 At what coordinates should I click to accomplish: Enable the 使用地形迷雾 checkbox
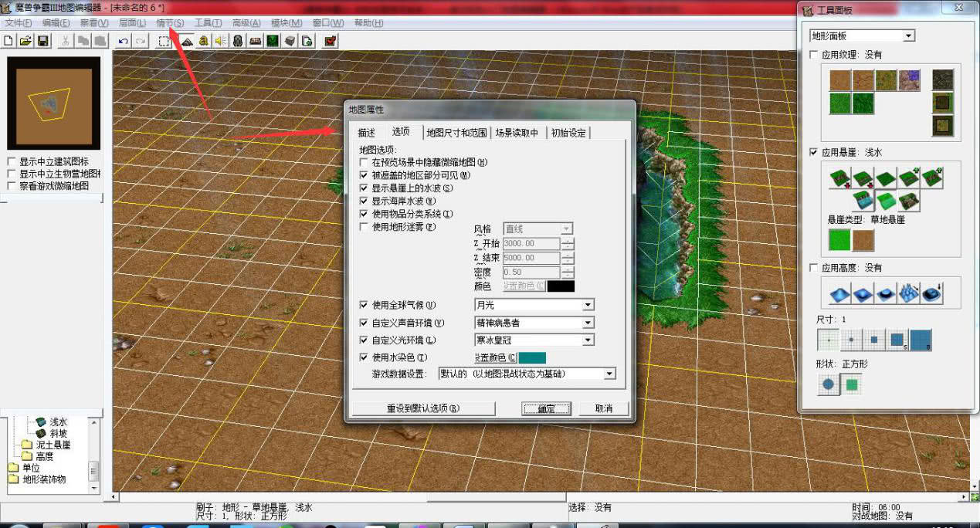(x=363, y=226)
